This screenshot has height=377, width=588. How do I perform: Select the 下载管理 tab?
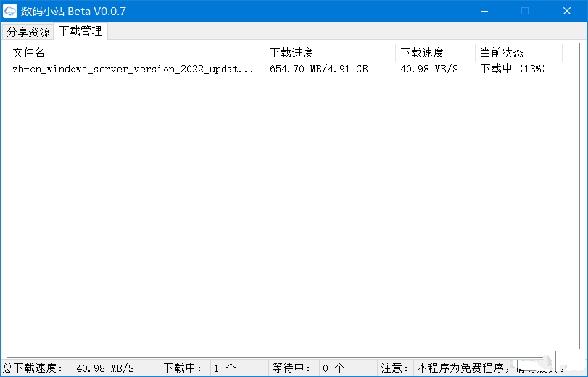[x=80, y=31]
